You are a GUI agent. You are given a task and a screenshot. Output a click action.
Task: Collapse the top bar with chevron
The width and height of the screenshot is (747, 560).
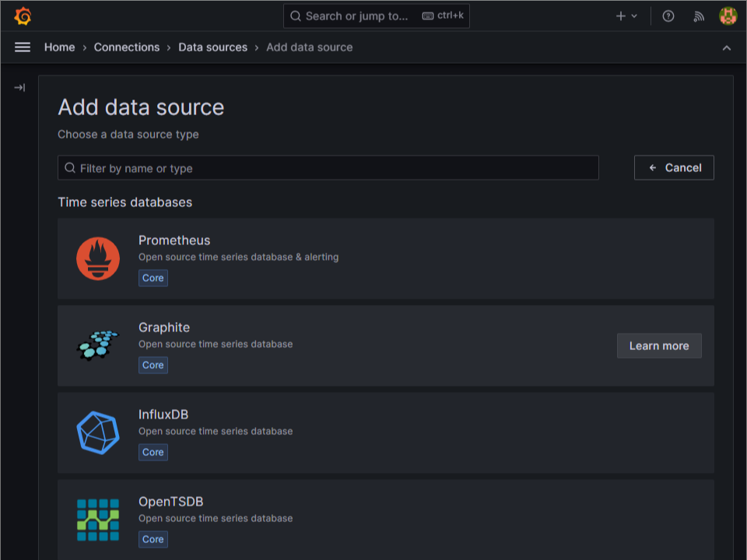tap(727, 47)
